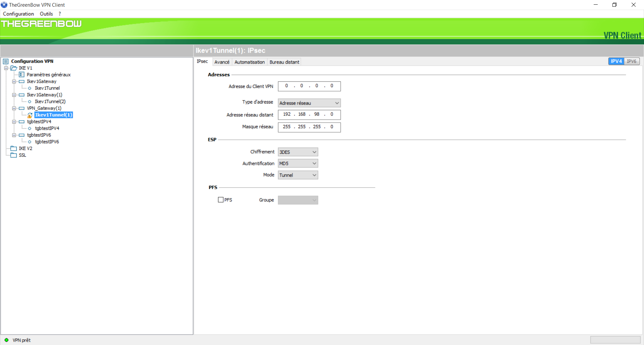The image size is (644, 345).
Task: Collapse the IKE V1 tree node
Action: coord(6,68)
